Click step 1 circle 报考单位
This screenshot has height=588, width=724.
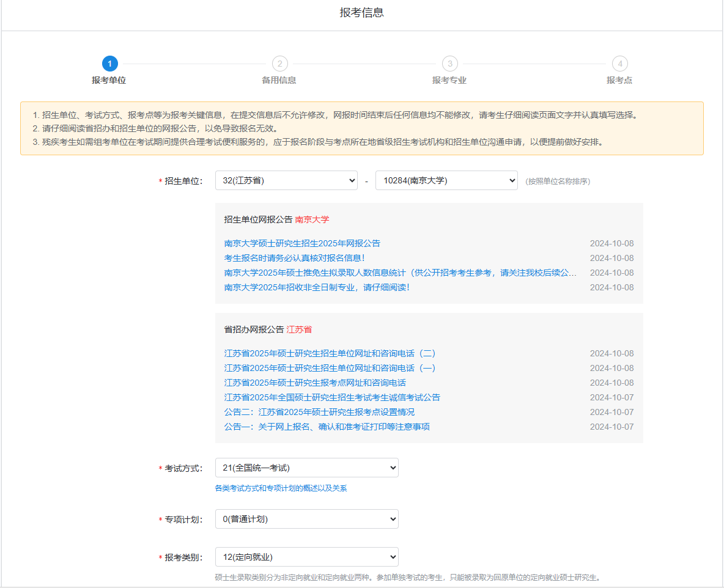click(109, 64)
